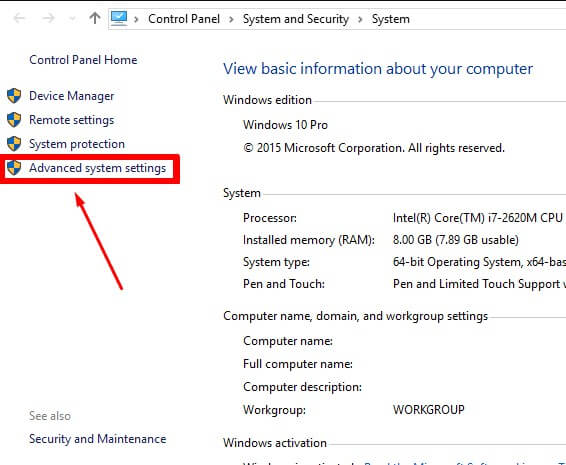Select the '64-bit Operating System' system type value
Viewport: 566px width, 465px height.
479,262
